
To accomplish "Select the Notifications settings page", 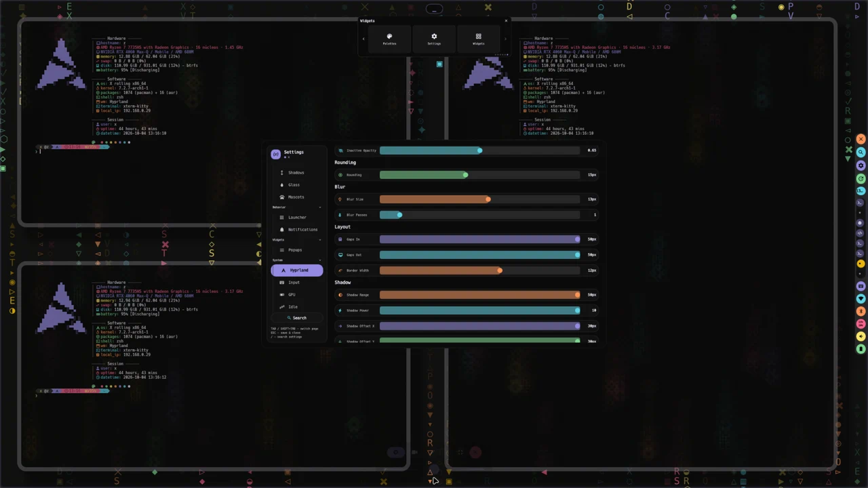I will tap(297, 230).
